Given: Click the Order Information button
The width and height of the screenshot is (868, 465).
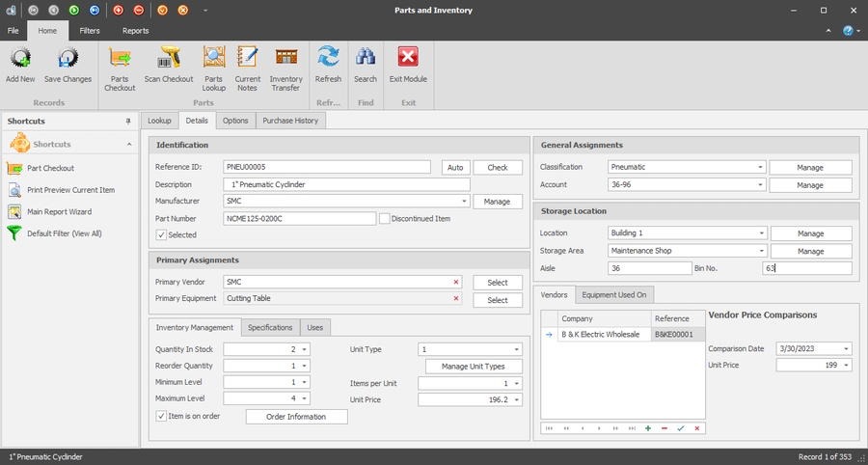Looking at the screenshot, I should [x=296, y=417].
